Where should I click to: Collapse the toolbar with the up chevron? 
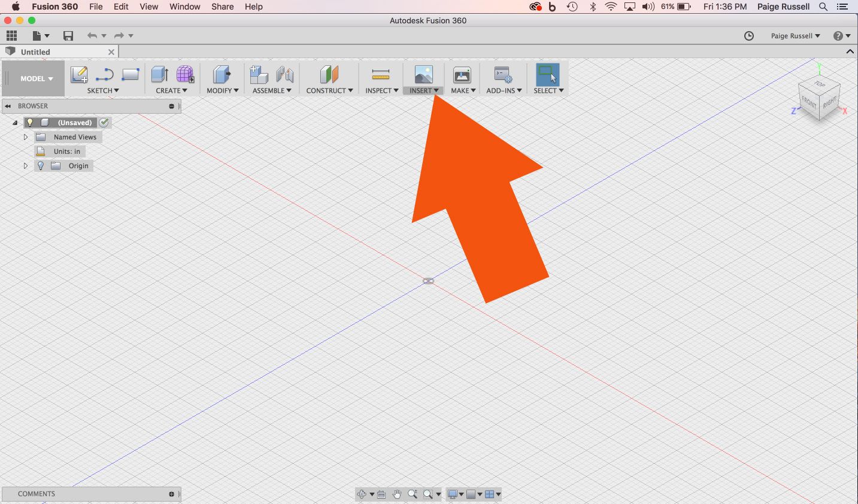point(850,52)
